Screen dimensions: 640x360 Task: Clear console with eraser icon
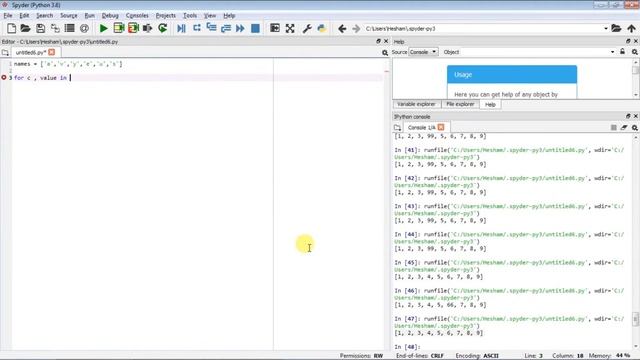point(624,128)
